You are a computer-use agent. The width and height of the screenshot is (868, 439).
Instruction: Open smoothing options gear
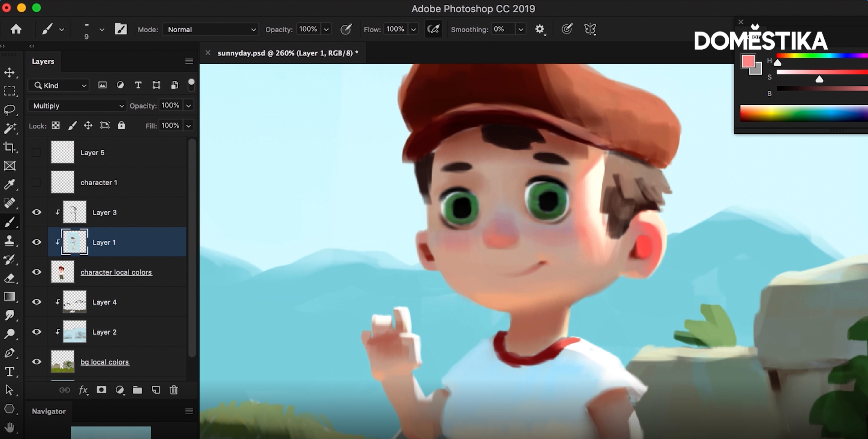(540, 29)
